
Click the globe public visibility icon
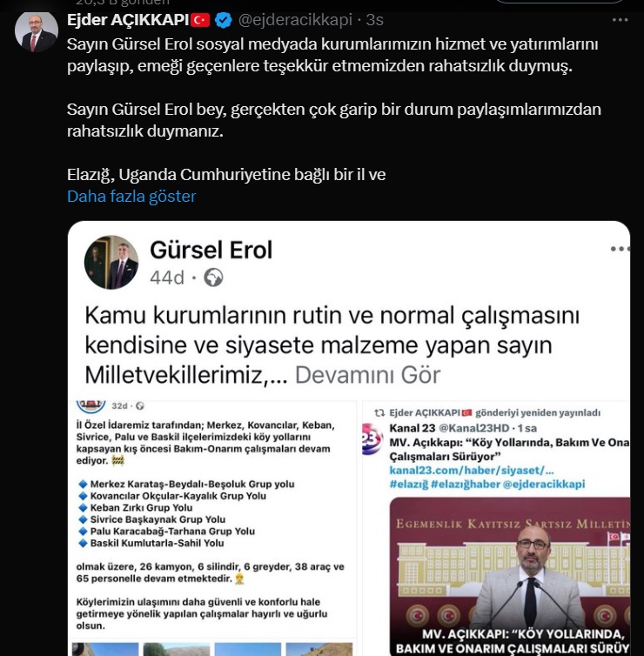pyautogui.click(x=213, y=278)
